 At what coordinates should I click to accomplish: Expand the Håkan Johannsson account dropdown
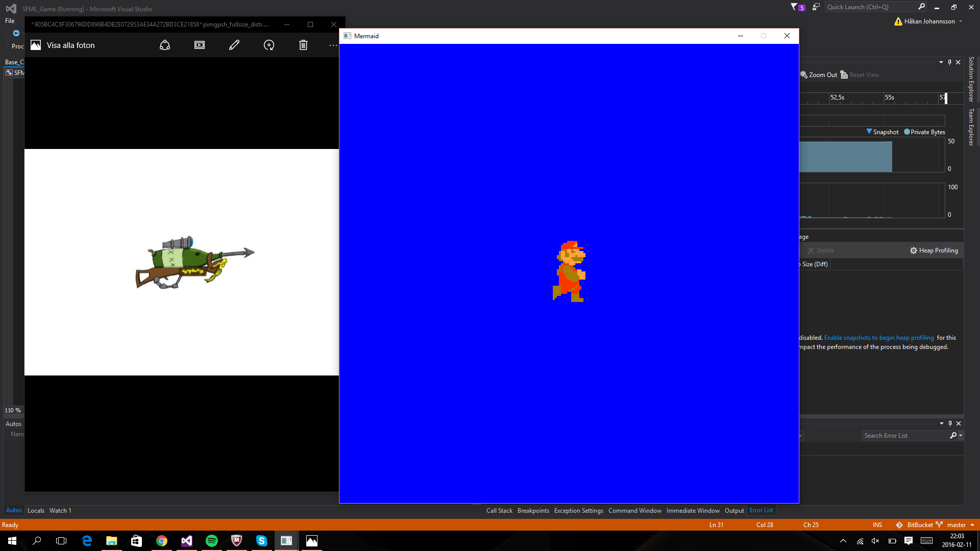click(x=961, y=21)
